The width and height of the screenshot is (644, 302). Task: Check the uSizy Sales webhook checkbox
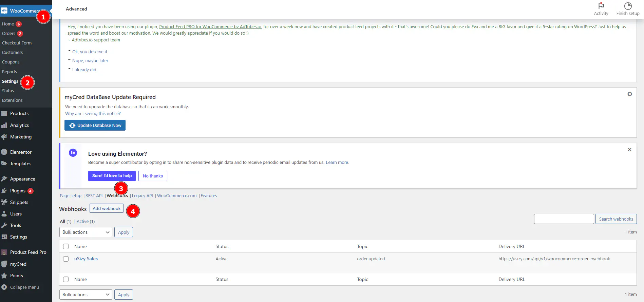(66, 259)
